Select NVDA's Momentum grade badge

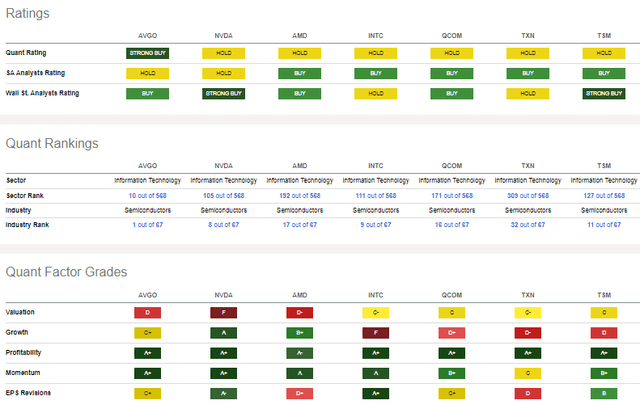click(x=224, y=373)
